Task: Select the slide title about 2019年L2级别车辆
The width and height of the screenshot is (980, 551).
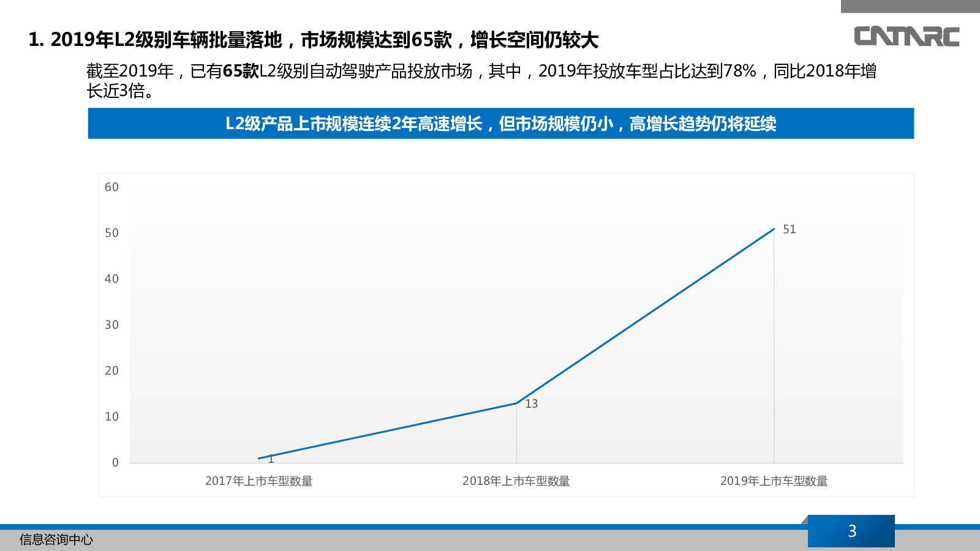Action: pyautogui.click(x=314, y=40)
